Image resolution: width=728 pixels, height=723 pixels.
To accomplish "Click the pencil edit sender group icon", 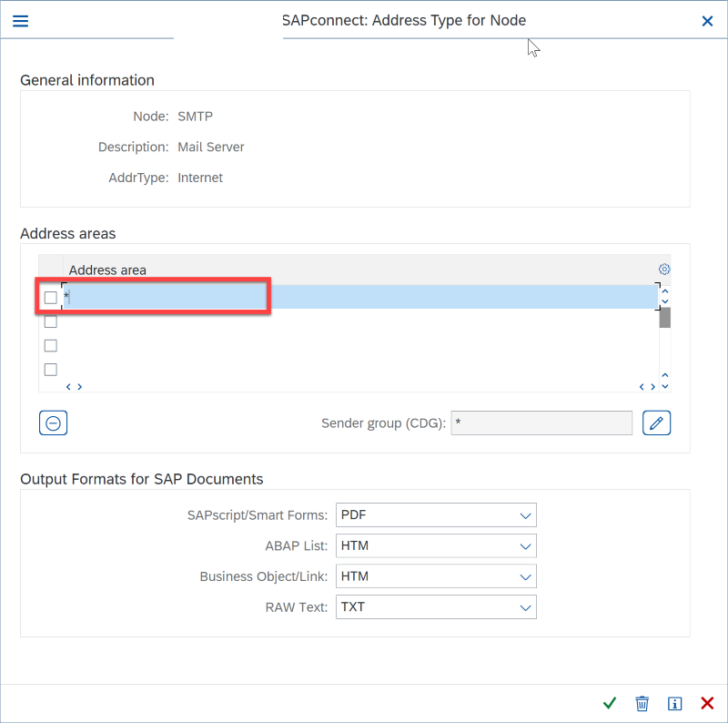I will pos(656,423).
